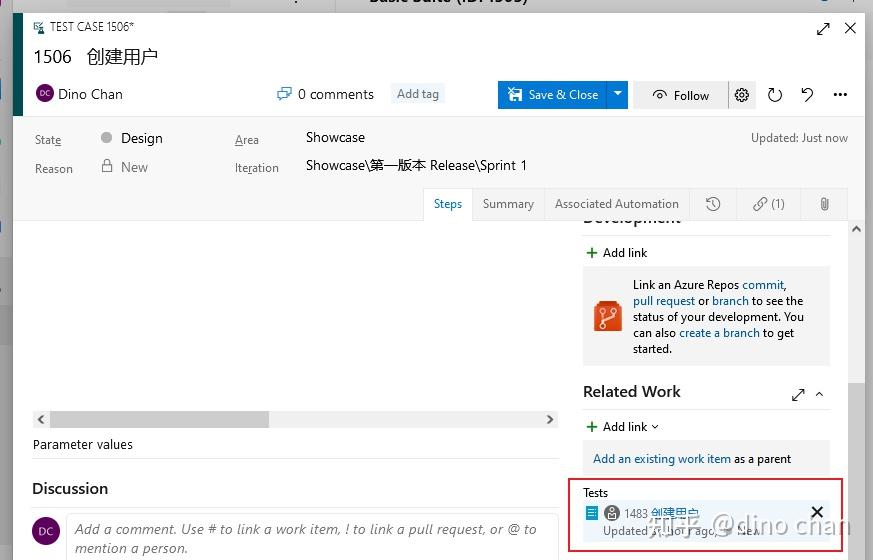
Task: Click the Dino Chan assignee avatar
Action: (x=45, y=94)
